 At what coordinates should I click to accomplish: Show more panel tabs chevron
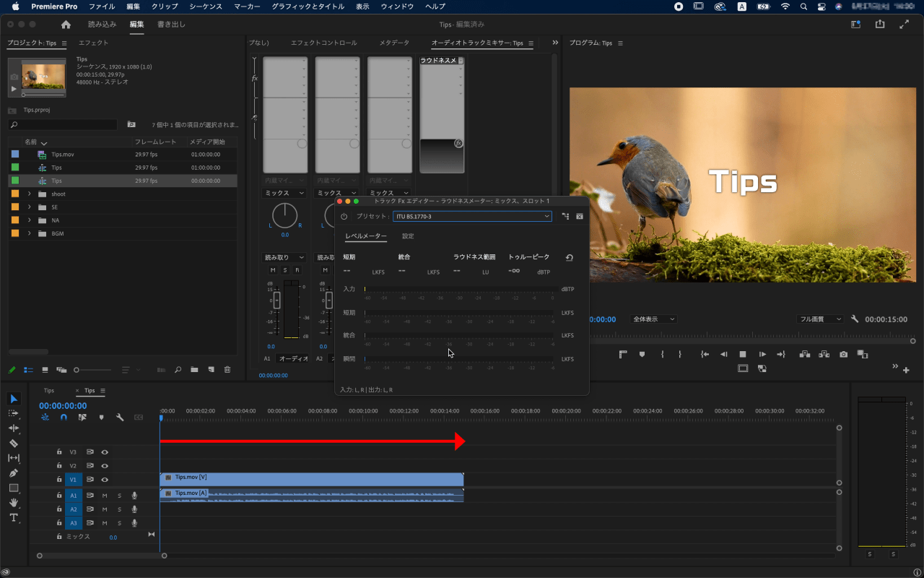pos(555,43)
